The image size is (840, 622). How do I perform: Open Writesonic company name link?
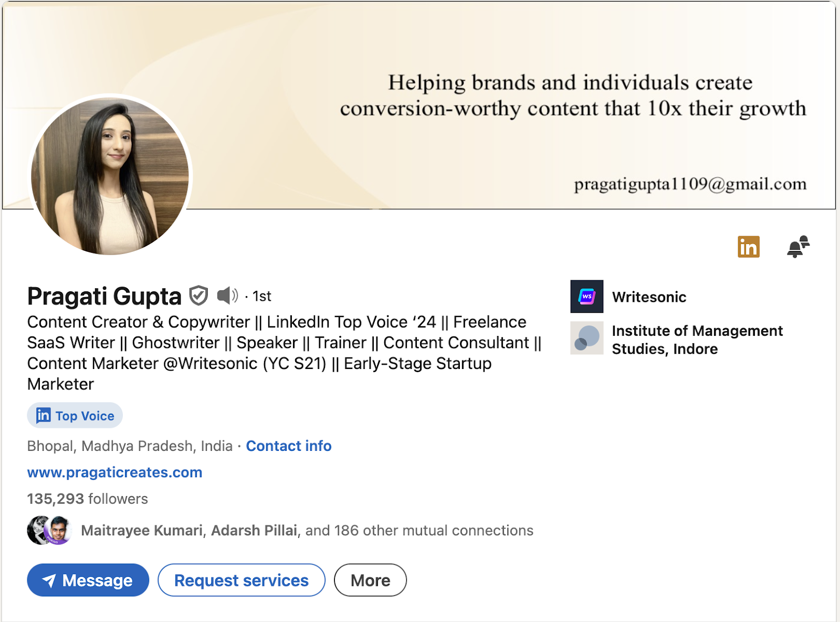pos(649,297)
